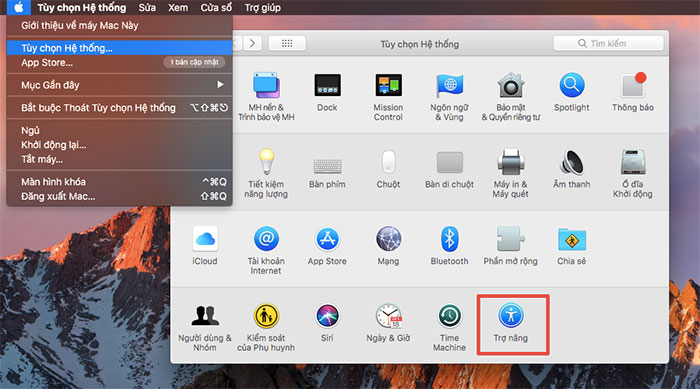Open the Cửa sổ menu
The width and height of the screenshot is (700, 389).
coord(216,8)
